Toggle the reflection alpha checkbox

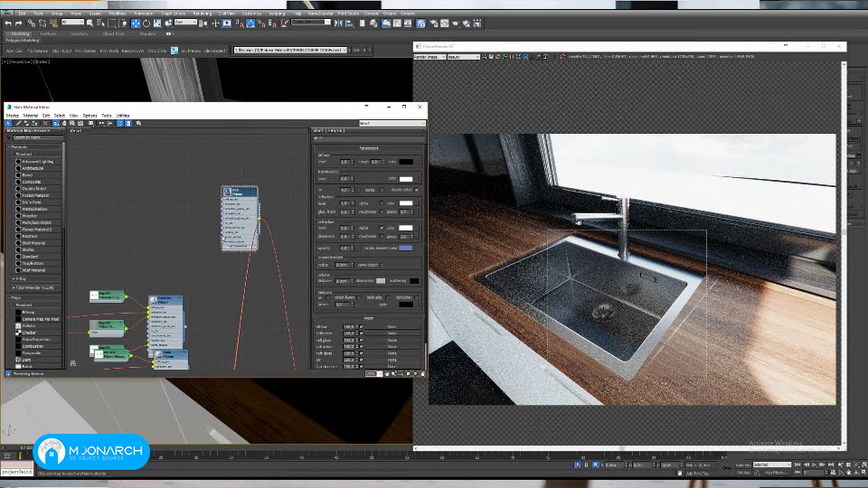pyautogui.click(x=382, y=203)
